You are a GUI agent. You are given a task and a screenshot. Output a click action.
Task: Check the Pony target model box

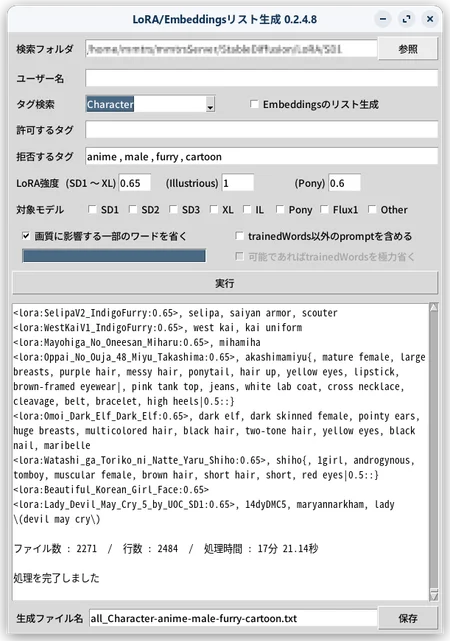pos(280,210)
